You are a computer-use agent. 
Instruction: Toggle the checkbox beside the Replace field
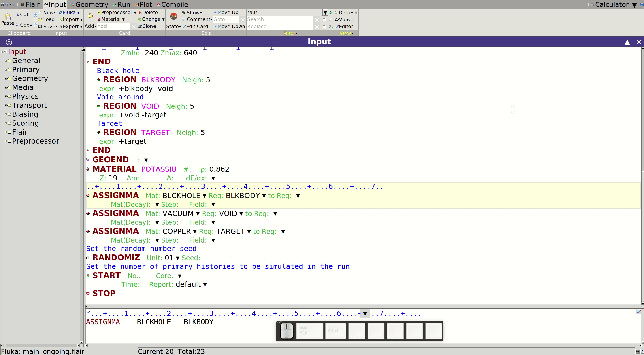[x=324, y=26]
